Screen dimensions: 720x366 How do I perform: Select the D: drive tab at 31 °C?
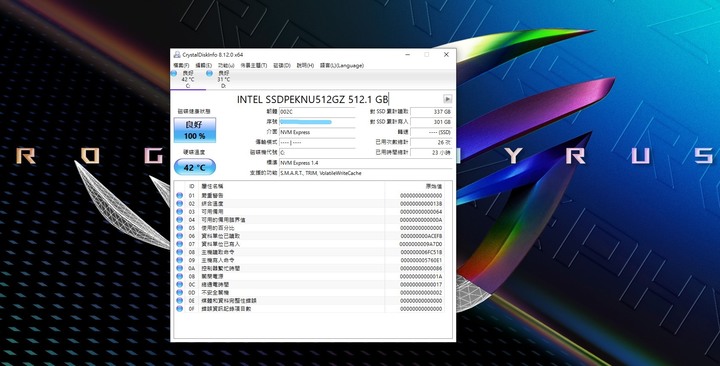point(224,79)
